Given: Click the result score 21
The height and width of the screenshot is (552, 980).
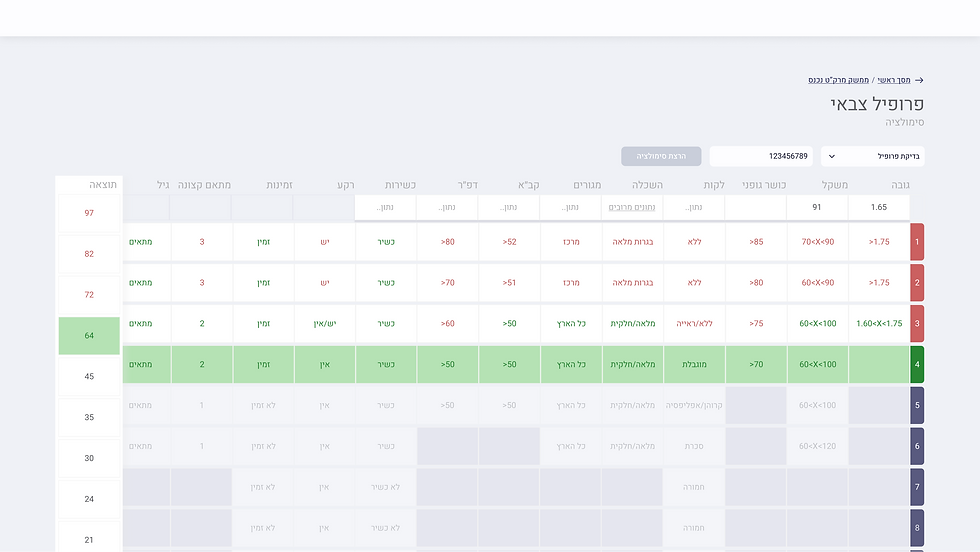Looking at the screenshot, I should tap(89, 539).
